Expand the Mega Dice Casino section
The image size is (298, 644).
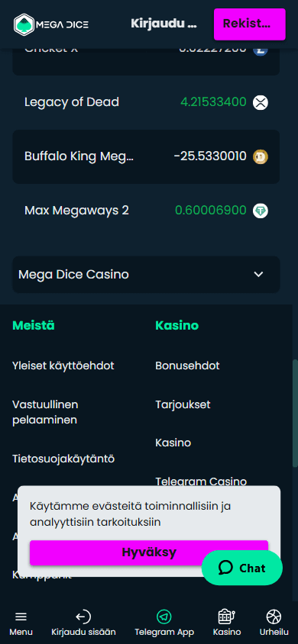tap(146, 275)
